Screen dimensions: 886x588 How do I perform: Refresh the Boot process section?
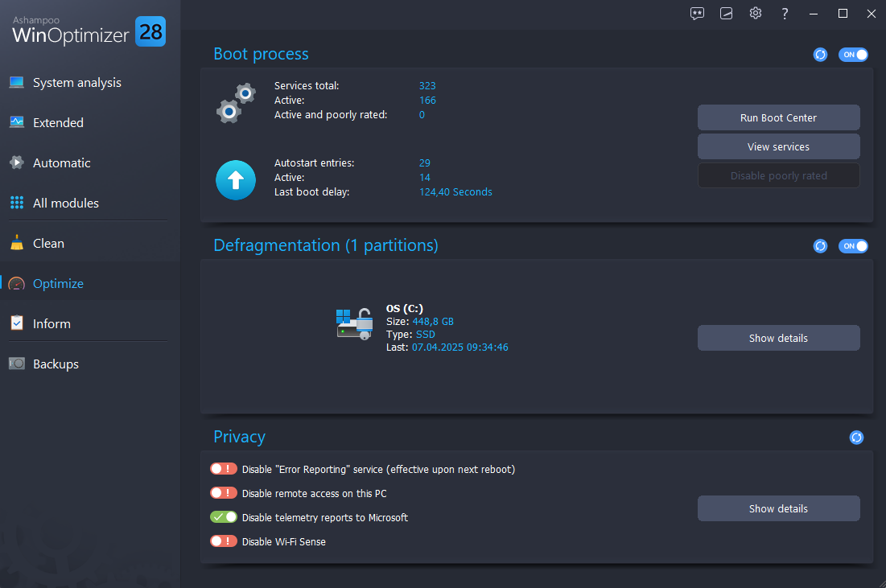pos(820,54)
